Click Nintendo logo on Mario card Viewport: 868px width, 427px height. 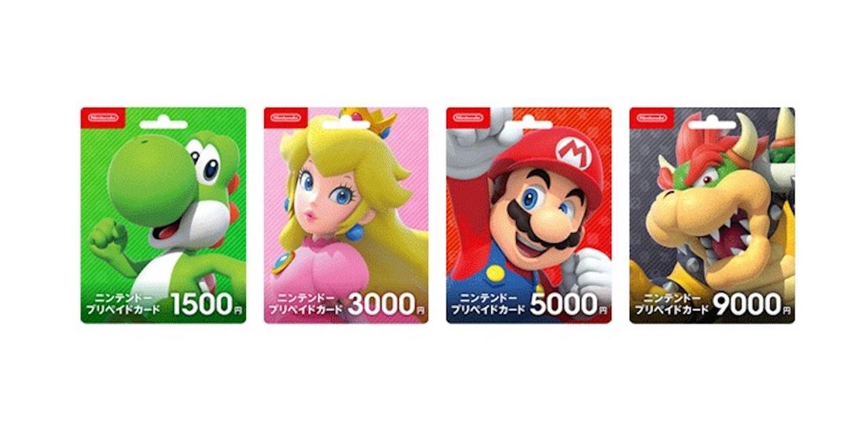(x=468, y=117)
